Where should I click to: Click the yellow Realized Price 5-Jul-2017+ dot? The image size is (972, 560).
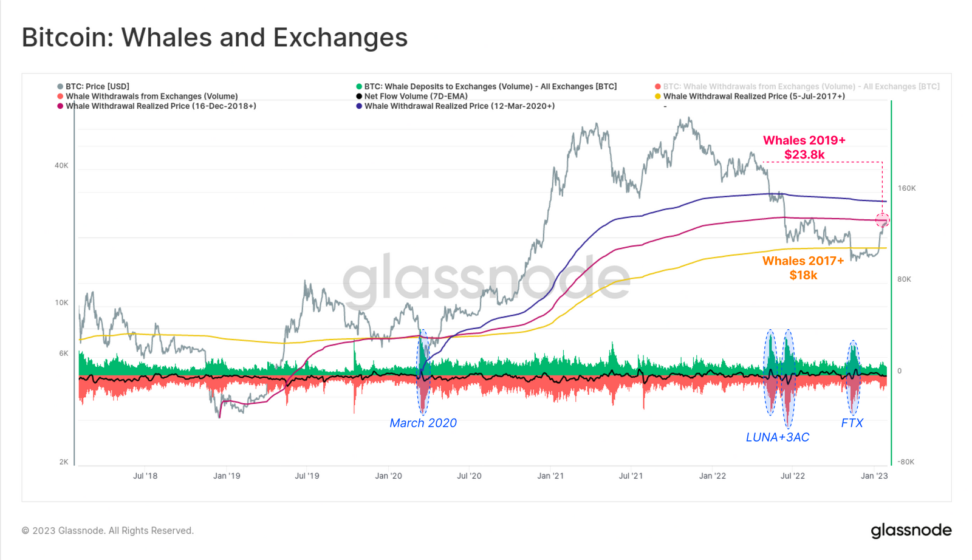658,96
